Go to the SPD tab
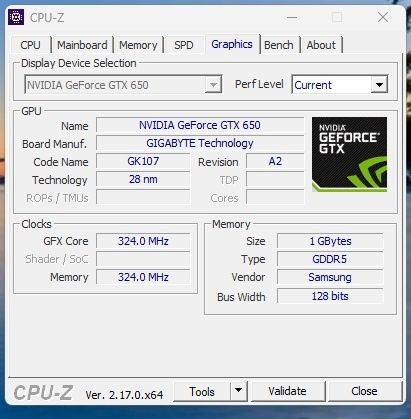 (184, 45)
